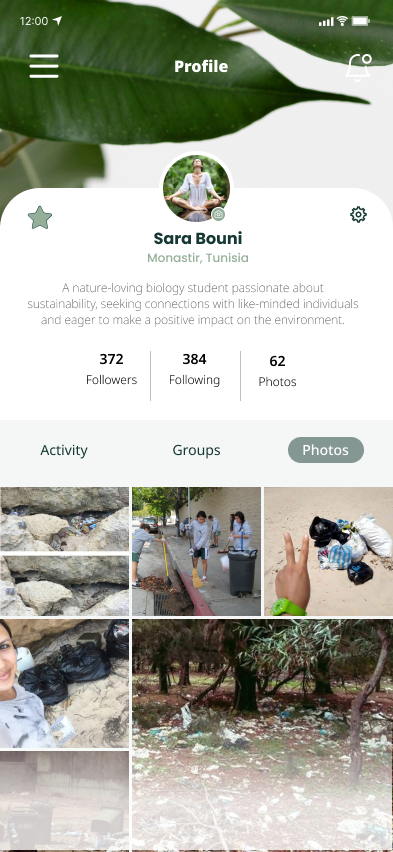Image resolution: width=393 pixels, height=852 pixels.
Task: Open the large littered forest photo
Action: pos(263,735)
